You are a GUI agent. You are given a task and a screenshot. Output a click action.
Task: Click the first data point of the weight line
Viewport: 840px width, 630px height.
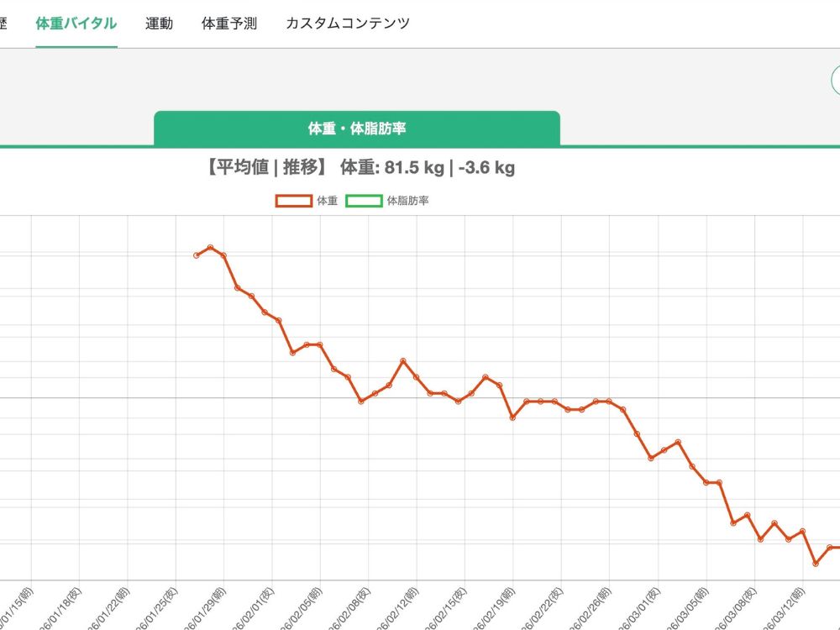(197, 255)
